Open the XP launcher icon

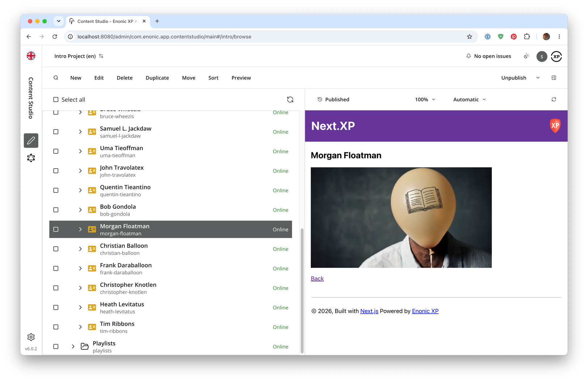click(556, 56)
